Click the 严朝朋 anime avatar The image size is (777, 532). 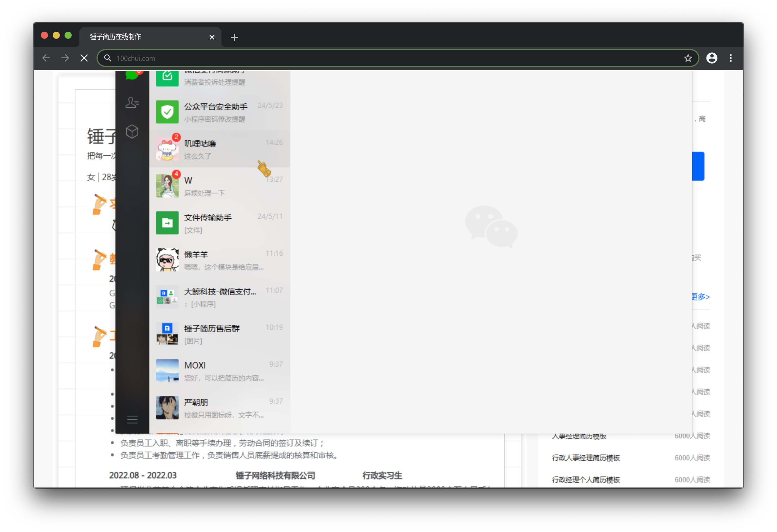coord(167,408)
